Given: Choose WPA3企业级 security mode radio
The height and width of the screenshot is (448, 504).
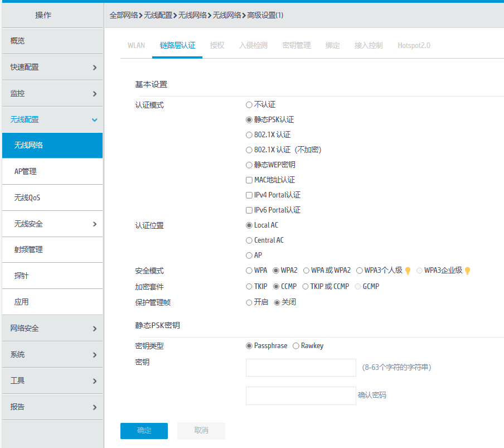Looking at the screenshot, I should [419, 271].
